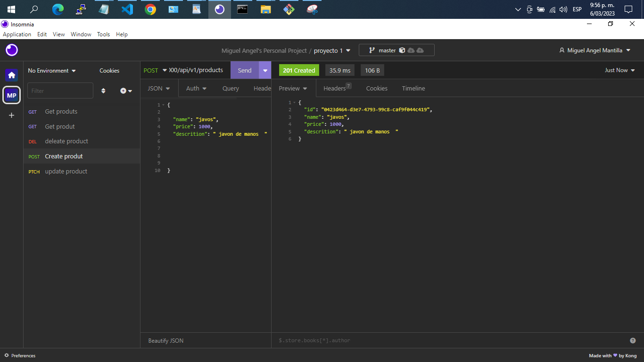Viewport: 644px width, 362px height.
Task: Click the help question mark icon bottom right
Action: click(632, 340)
